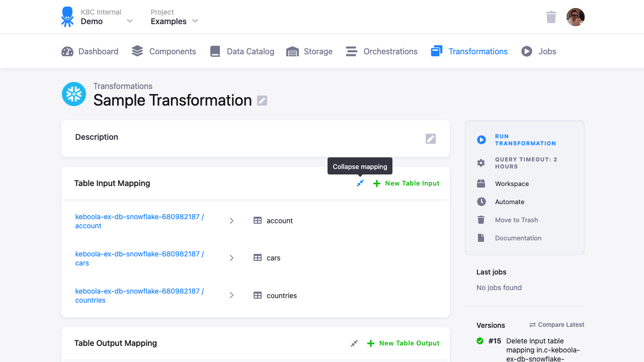Open the user avatar menu
Screen dimensions: 644x362
point(576,17)
